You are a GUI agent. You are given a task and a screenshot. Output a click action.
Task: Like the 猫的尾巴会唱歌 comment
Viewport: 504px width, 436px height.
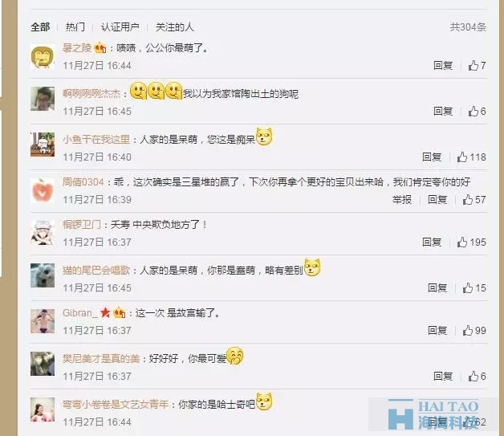click(474, 287)
